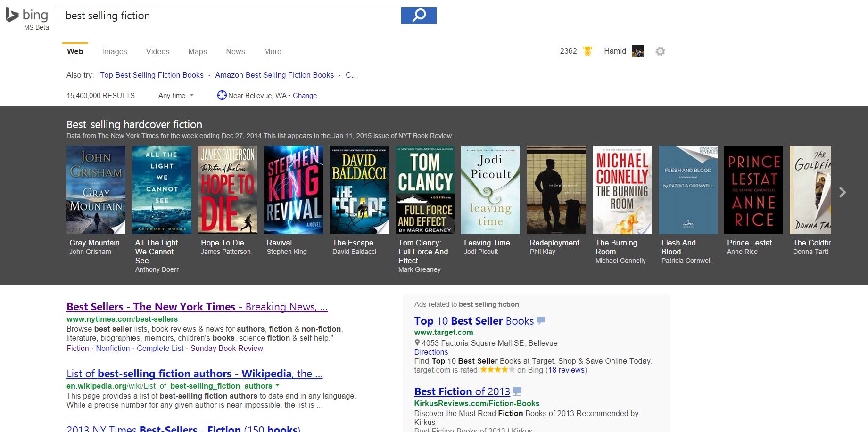Screen dimensions: 868x432
Task: Switch to the News tab
Action: [x=235, y=51]
